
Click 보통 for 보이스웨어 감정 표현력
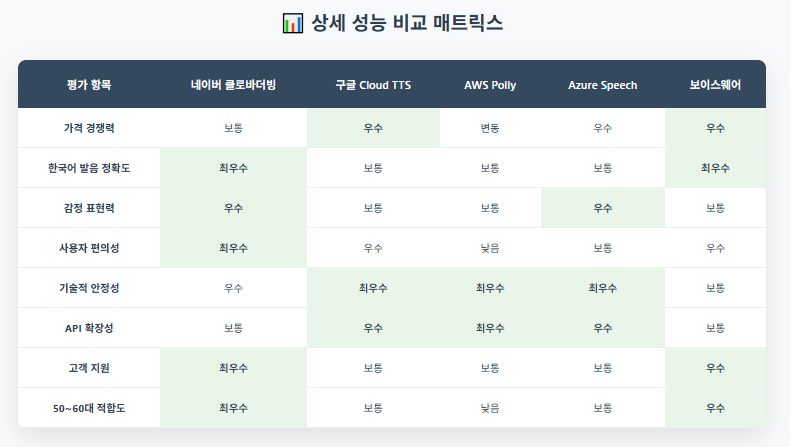pos(715,208)
